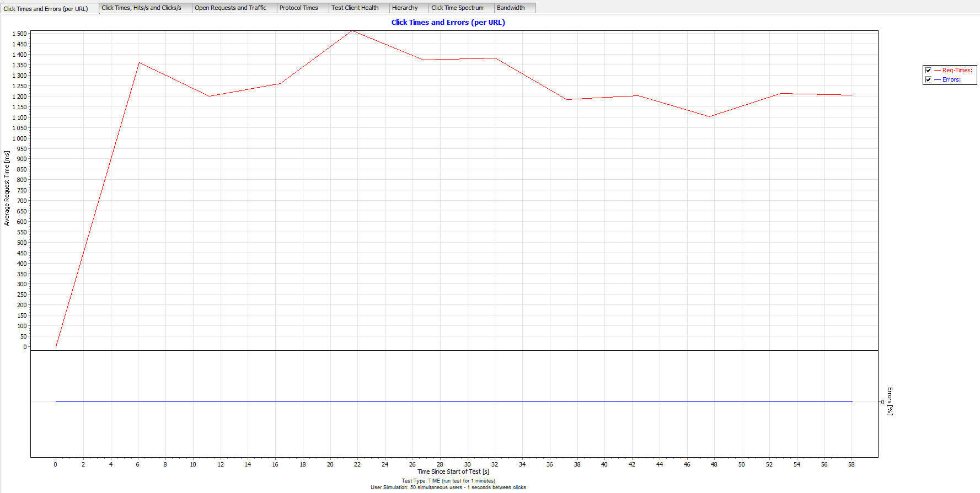Screen dimensions: 980x493
Task: Click the 58 x-axis tick label
Action: coord(852,464)
